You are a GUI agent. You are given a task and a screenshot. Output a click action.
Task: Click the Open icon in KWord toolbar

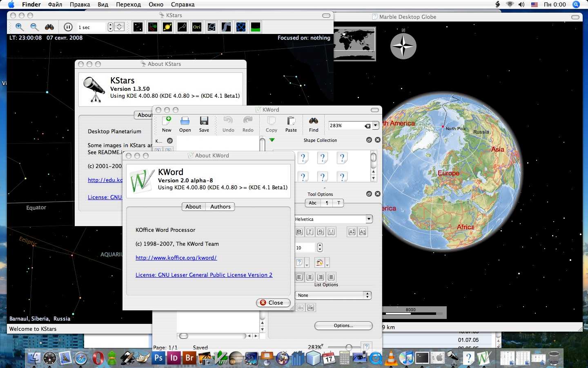click(185, 124)
